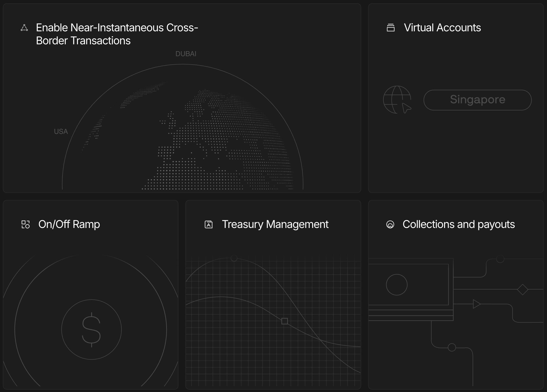Click the network triangle icon beside Cross-Border heading

tap(24, 28)
